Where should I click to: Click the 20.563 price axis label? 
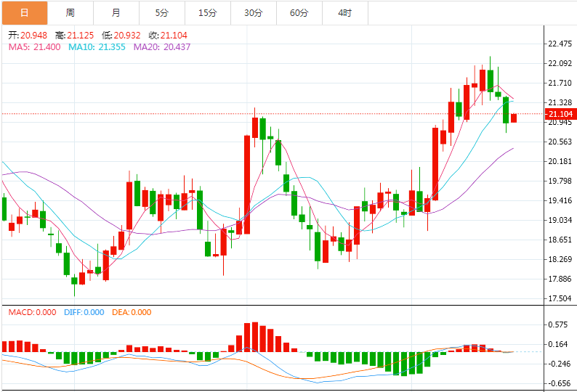[x=560, y=142]
